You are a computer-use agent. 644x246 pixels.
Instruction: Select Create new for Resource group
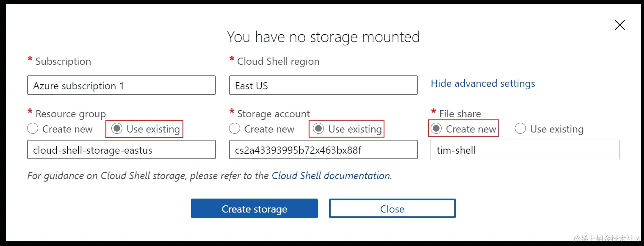tap(33, 129)
